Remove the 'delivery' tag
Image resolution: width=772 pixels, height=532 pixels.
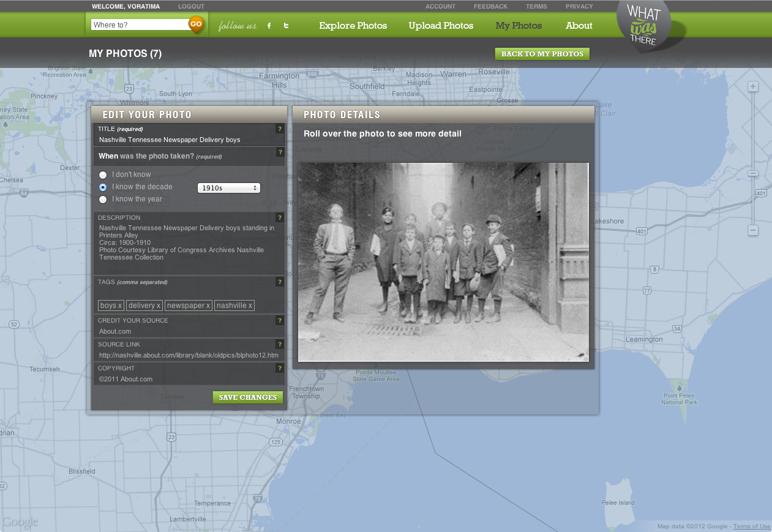coord(159,305)
